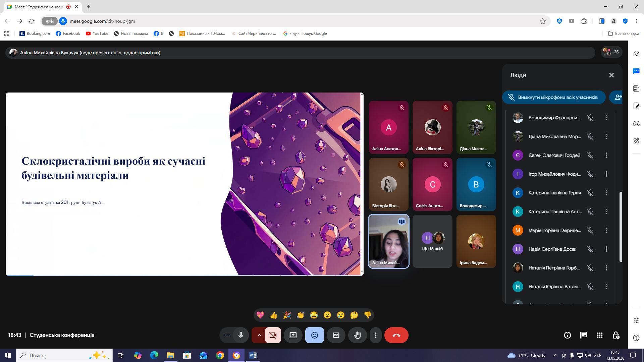The height and width of the screenshot is (362, 644).
Task: Open the YouTube bookmark
Action: click(x=97, y=34)
